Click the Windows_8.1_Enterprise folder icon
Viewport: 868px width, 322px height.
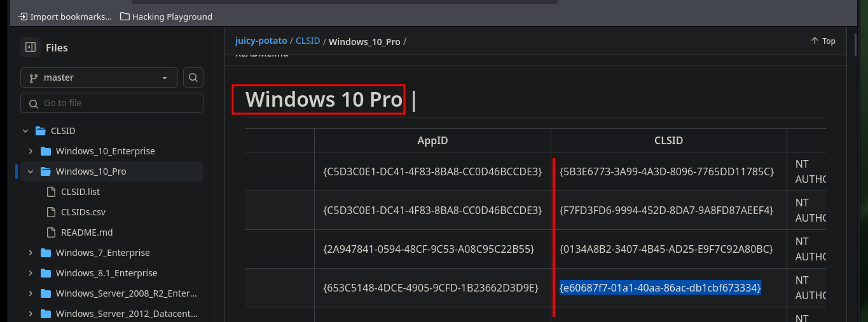point(46,273)
